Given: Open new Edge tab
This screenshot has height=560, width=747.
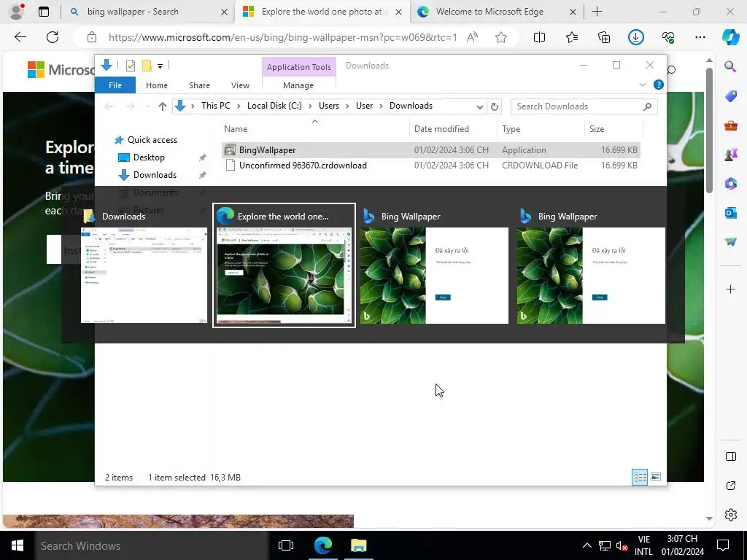Looking at the screenshot, I should 597,12.
